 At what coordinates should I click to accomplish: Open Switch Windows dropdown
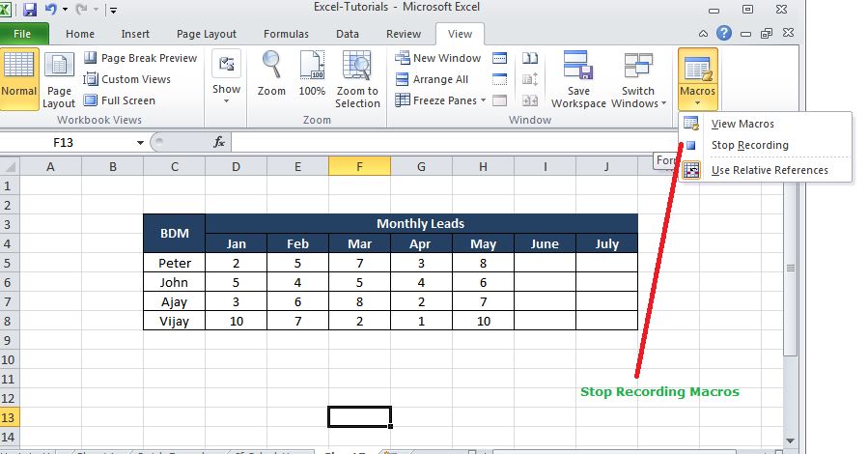tap(638, 80)
